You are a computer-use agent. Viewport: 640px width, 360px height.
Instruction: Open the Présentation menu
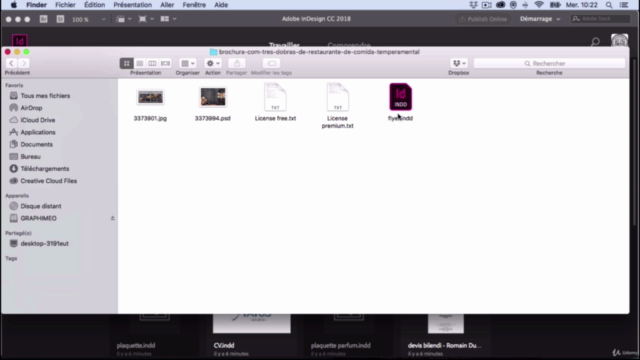pyautogui.click(x=133, y=5)
